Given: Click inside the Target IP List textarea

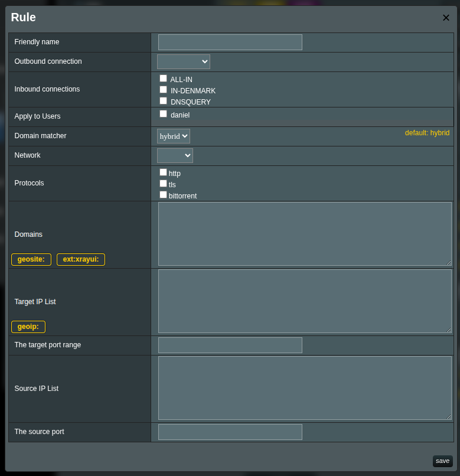Looking at the screenshot, I should 305,301.
